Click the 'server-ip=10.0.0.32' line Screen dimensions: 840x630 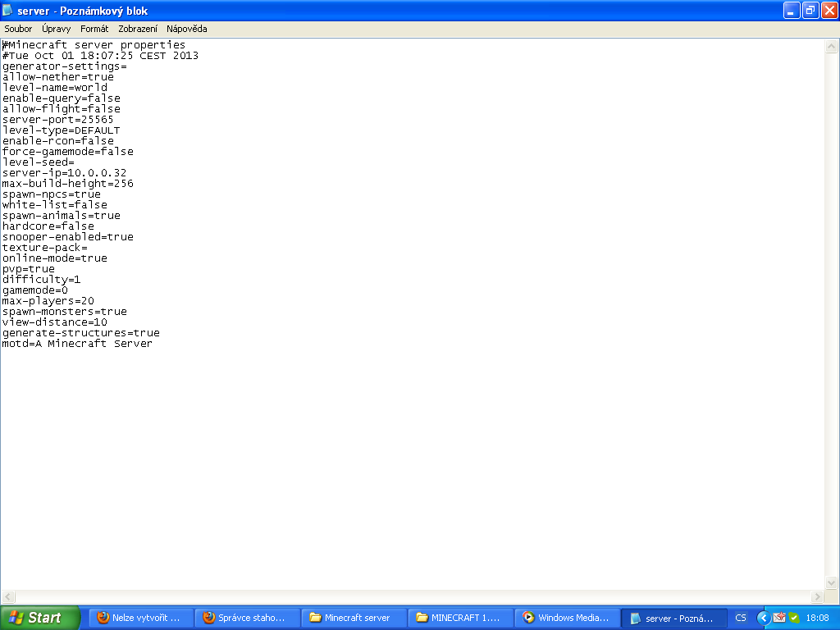pos(64,173)
